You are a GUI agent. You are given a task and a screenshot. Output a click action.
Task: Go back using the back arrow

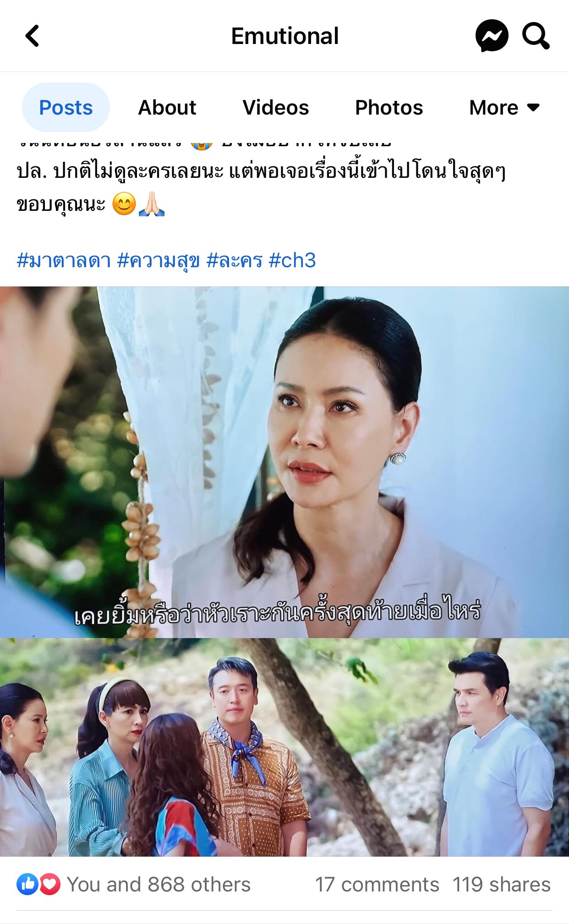32,36
